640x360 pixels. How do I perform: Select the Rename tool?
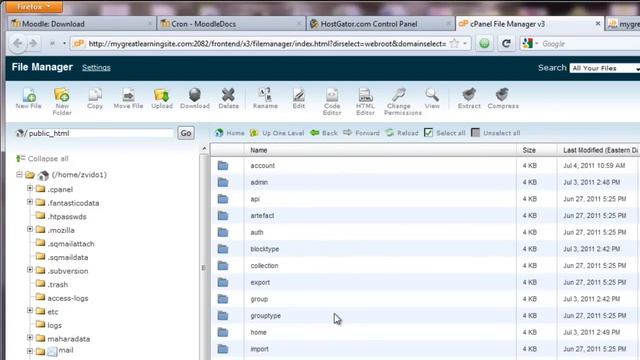pyautogui.click(x=265, y=98)
